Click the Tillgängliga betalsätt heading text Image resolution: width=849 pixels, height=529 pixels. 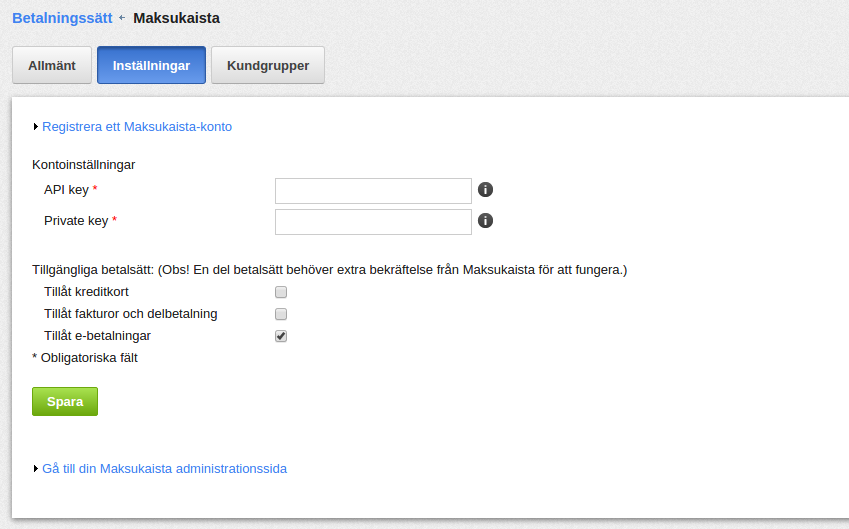click(329, 270)
